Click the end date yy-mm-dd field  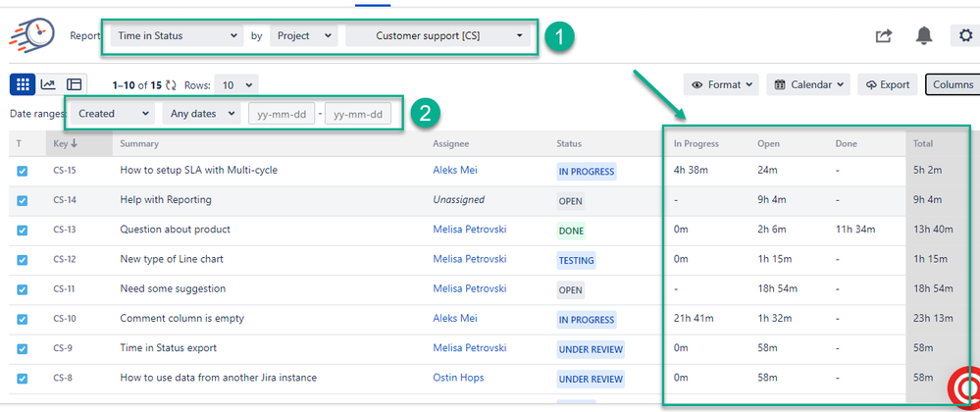tap(358, 115)
